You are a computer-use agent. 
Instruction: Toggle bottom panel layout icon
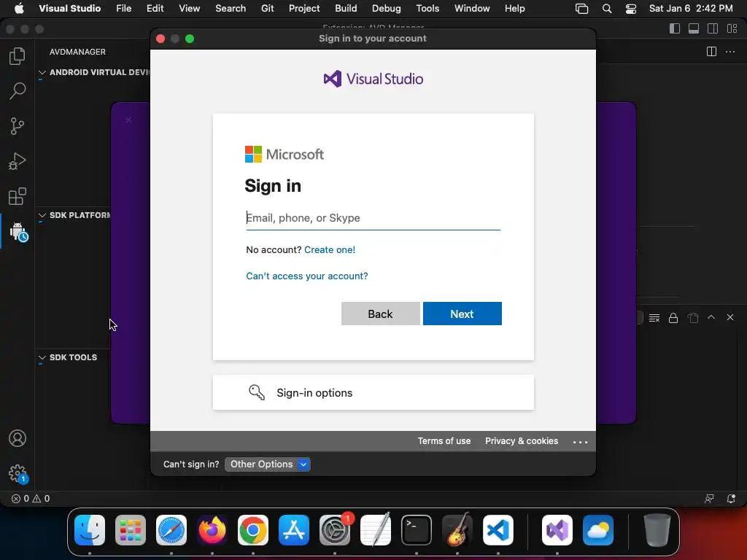click(x=694, y=28)
